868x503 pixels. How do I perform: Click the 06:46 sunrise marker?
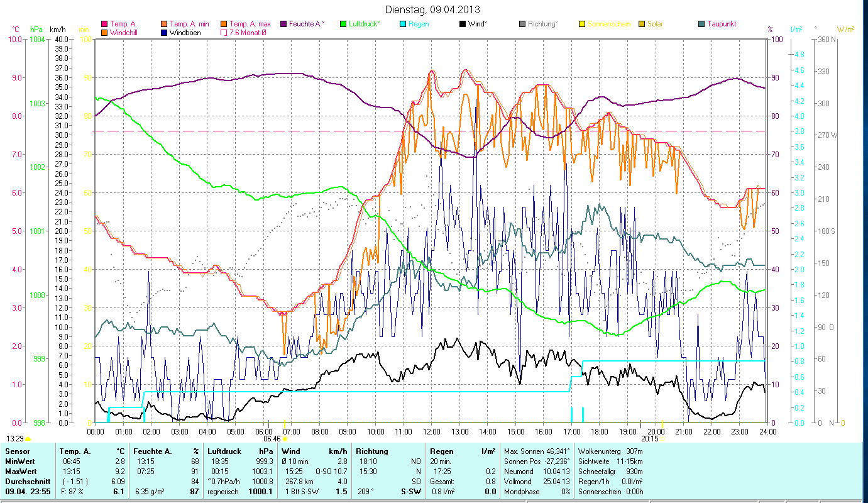272,439
